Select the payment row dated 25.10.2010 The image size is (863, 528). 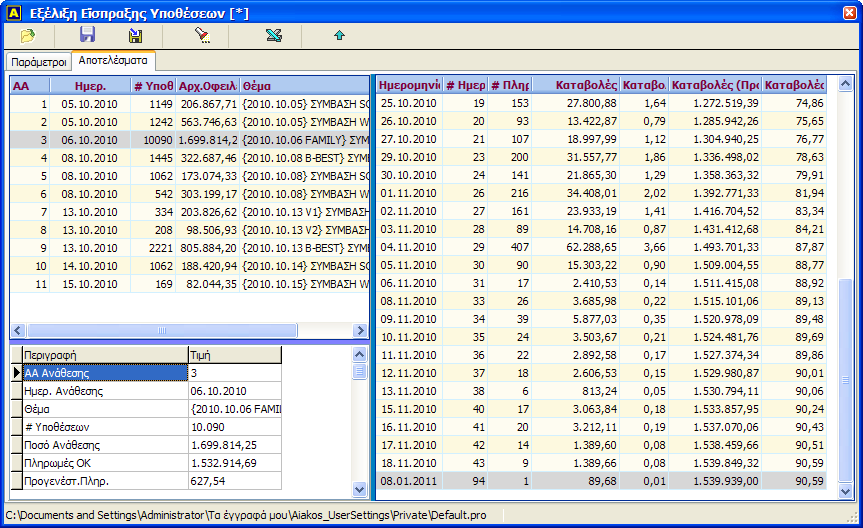point(602,104)
